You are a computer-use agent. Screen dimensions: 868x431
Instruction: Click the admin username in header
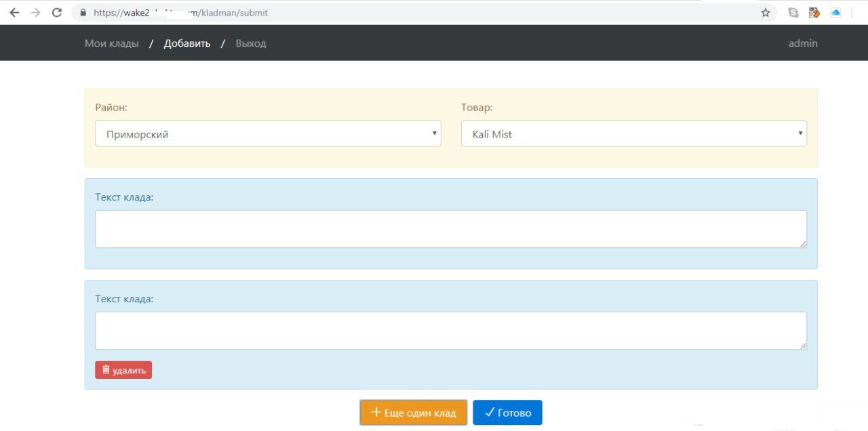[x=803, y=43]
